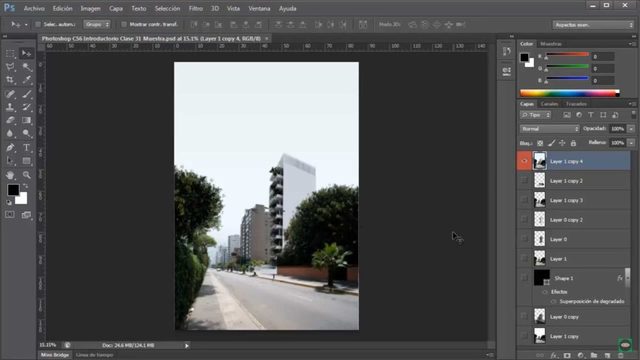This screenshot has height=360, width=640.
Task: Pick a color from the spectrum ramp
Action: (x=570, y=93)
